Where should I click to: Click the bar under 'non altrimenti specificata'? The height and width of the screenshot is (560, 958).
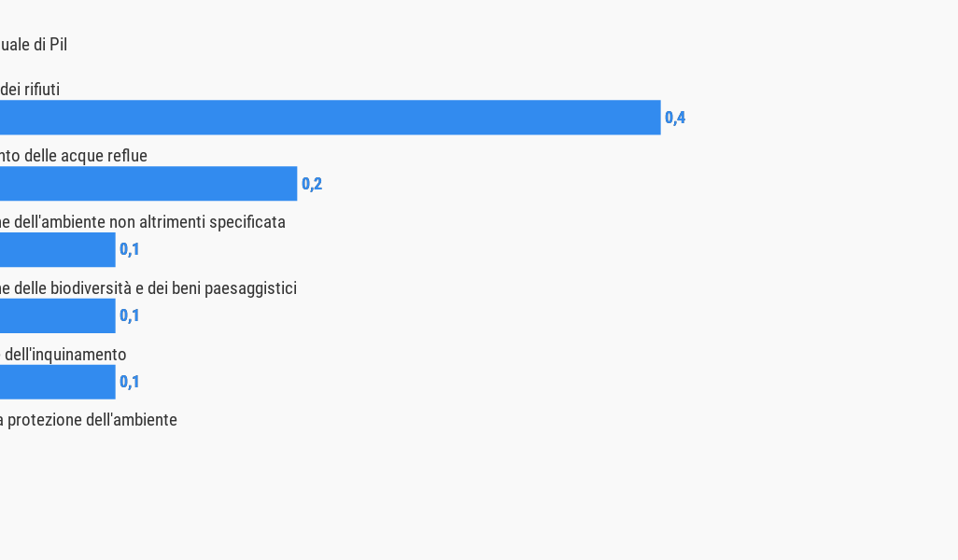(57, 250)
